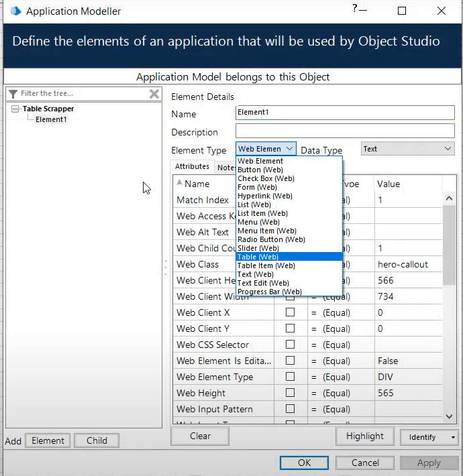Tick the Web Element Type checkbox

point(290,376)
